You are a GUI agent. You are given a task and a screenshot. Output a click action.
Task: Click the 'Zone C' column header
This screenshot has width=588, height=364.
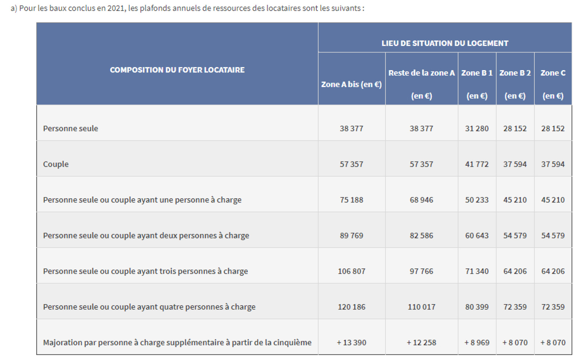click(x=553, y=73)
